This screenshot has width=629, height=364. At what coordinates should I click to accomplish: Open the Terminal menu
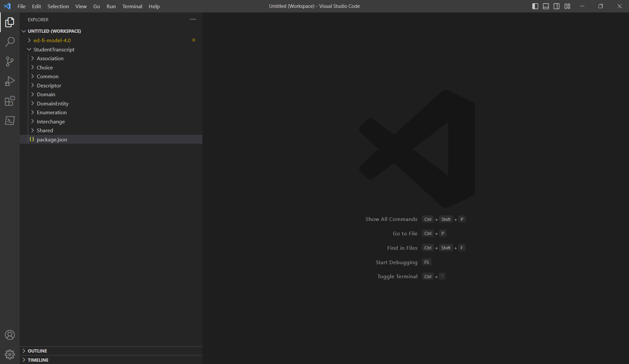[x=132, y=6]
